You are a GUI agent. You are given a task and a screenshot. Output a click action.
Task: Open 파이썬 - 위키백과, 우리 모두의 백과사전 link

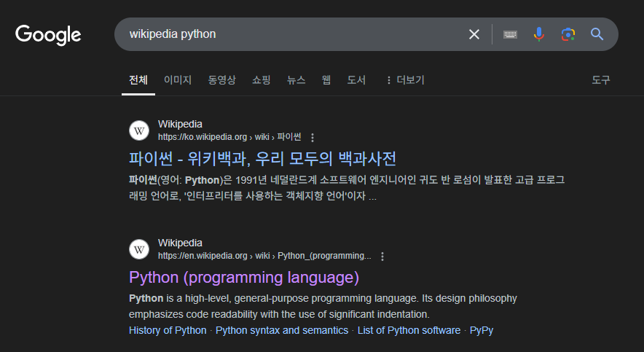tap(262, 159)
